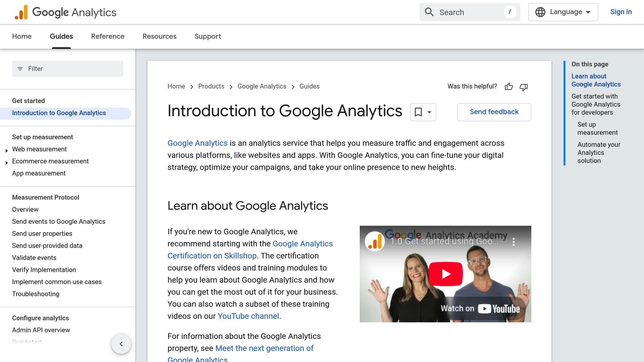This screenshot has width=644, height=362.
Task: Click the search magnifier icon
Action: [429, 12]
